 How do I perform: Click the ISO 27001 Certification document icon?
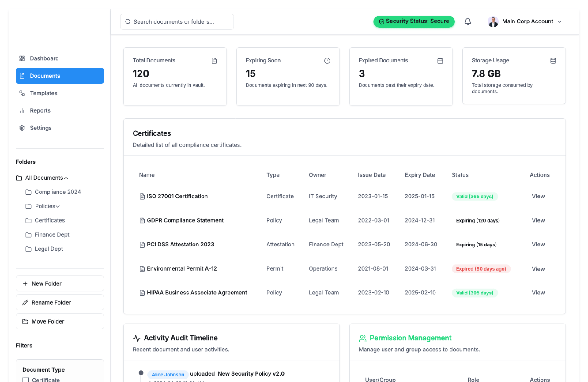(x=142, y=197)
